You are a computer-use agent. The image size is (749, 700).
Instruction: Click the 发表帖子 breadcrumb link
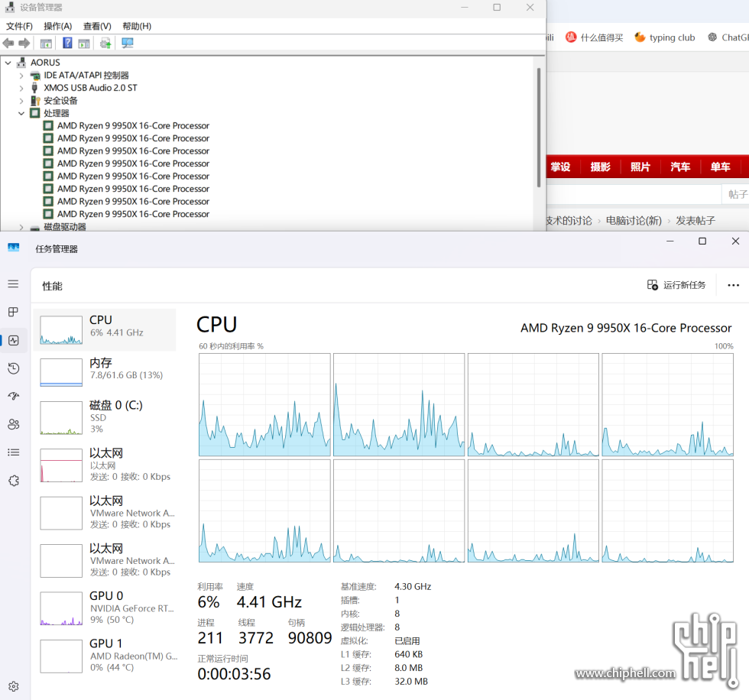click(695, 221)
